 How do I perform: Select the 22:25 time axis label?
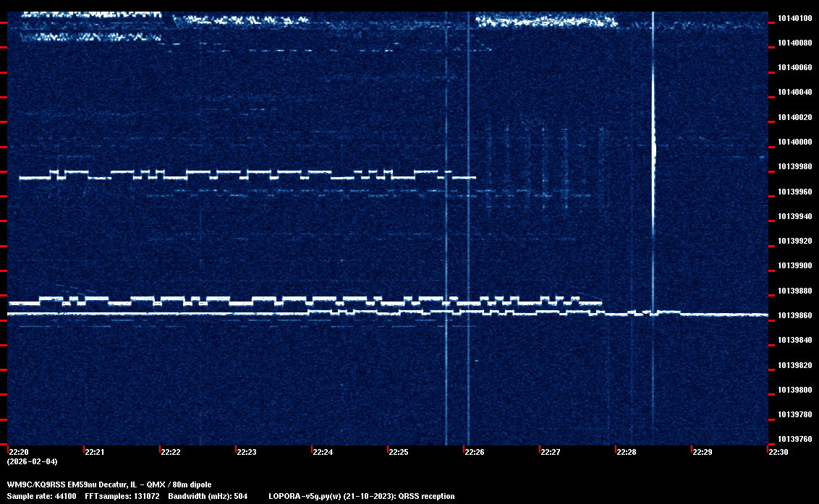[398, 453]
